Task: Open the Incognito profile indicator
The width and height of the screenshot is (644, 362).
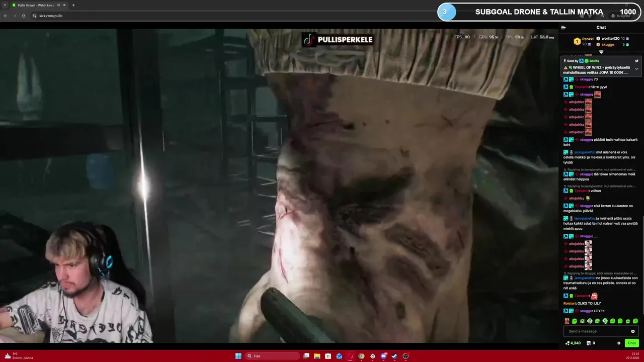Action: click(620, 16)
